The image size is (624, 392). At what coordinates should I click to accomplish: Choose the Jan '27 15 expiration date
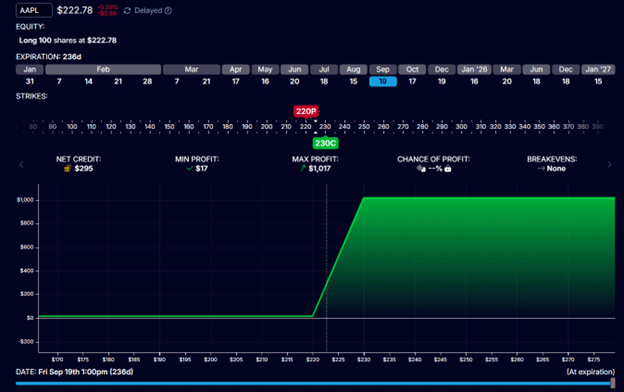[x=598, y=82]
